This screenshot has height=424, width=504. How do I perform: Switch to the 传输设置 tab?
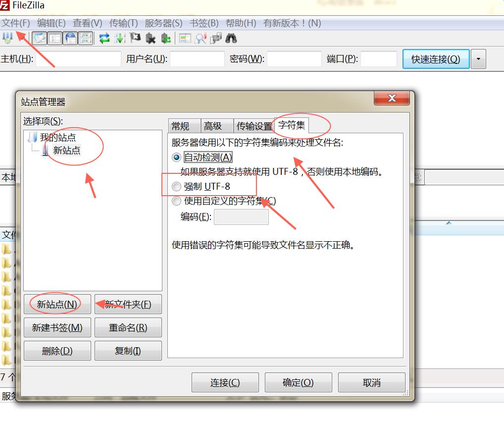pyautogui.click(x=254, y=126)
